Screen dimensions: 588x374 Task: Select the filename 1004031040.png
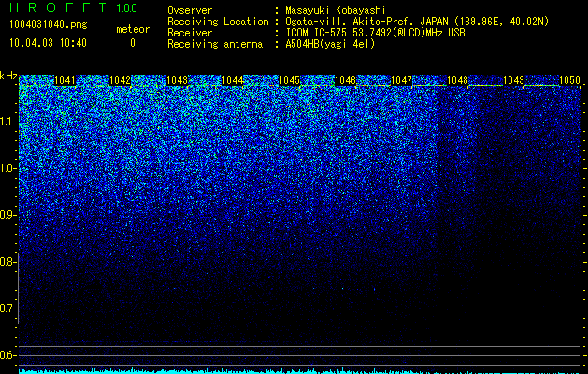48,25
